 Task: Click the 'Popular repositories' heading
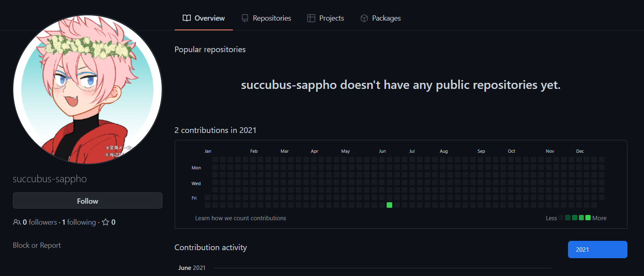click(210, 49)
